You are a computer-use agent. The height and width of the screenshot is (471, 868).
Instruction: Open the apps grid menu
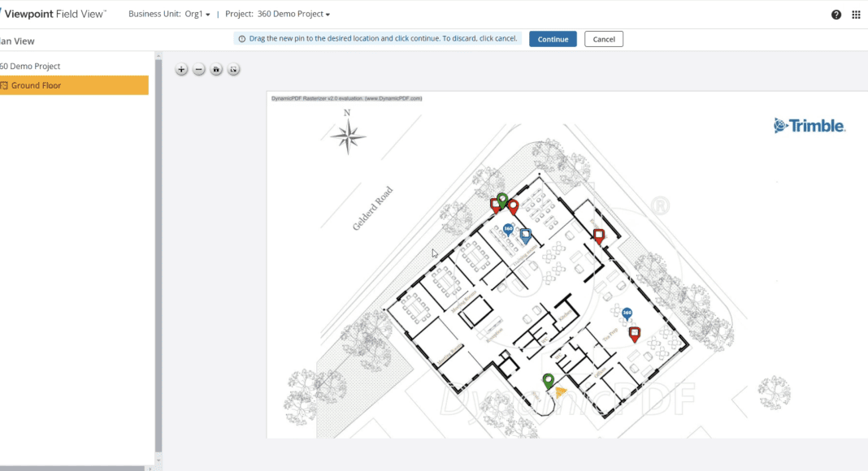point(856,15)
